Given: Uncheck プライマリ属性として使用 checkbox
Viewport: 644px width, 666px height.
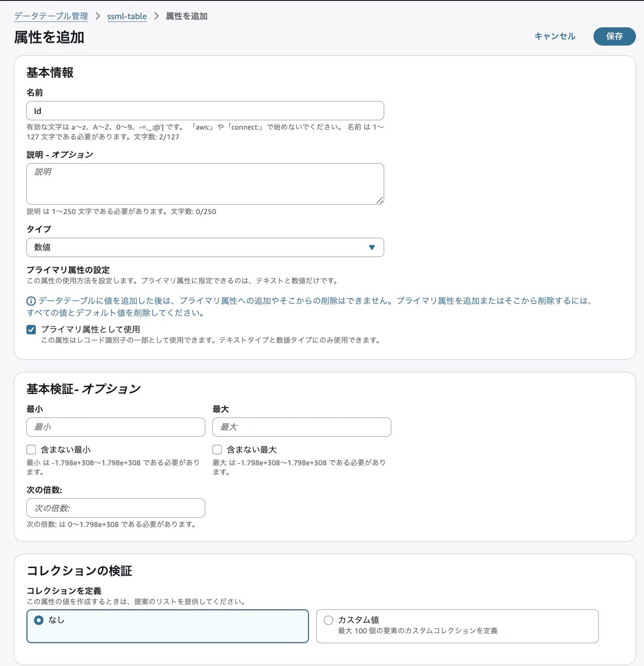Looking at the screenshot, I should tap(31, 330).
